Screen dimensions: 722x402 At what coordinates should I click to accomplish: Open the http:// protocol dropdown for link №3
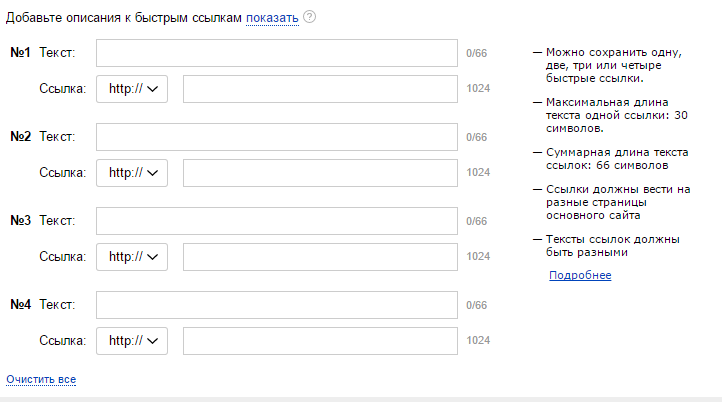[x=132, y=256]
